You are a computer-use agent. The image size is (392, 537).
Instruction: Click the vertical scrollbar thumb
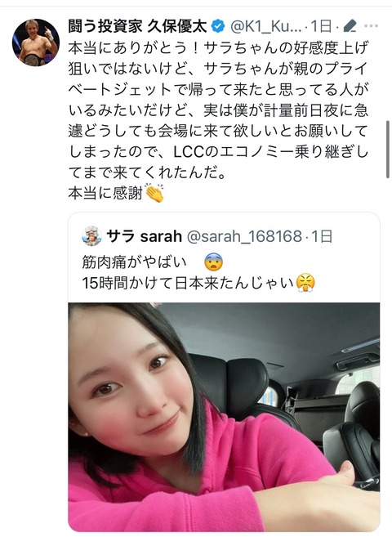coord(388,150)
